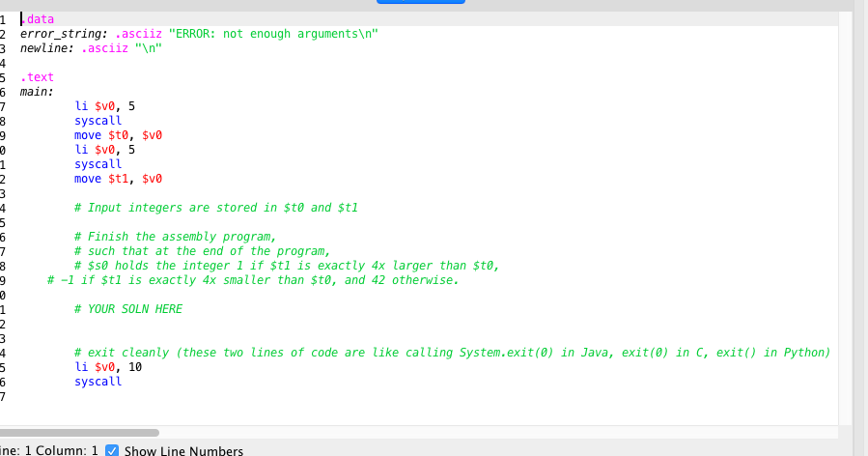
Task: Click comment '# Input integers are stored in $t0 and $t1'
Action: coord(216,208)
